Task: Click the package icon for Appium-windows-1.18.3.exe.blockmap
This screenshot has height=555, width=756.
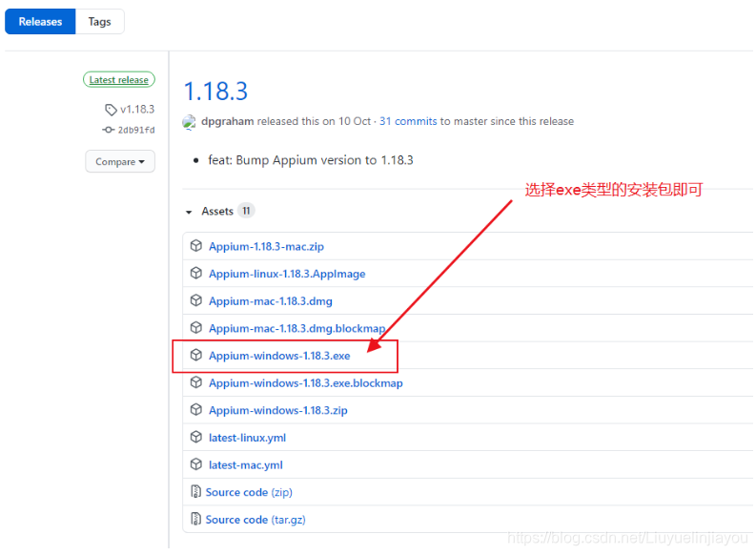Action: coord(195,382)
